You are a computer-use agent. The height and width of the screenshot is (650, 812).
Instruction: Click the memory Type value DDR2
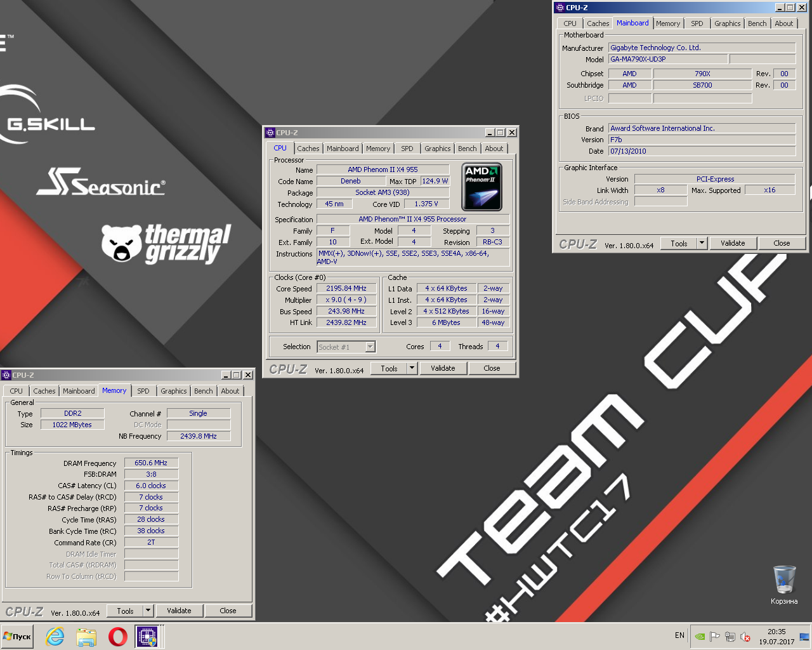click(73, 413)
